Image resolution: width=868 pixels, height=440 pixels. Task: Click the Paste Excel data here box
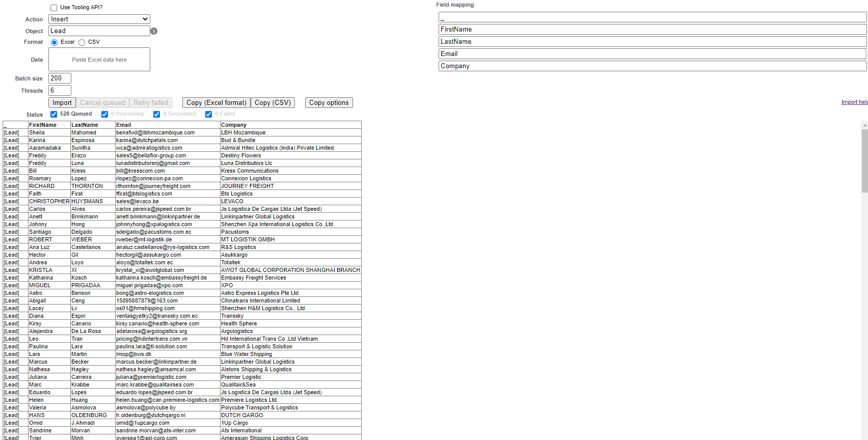click(99, 60)
